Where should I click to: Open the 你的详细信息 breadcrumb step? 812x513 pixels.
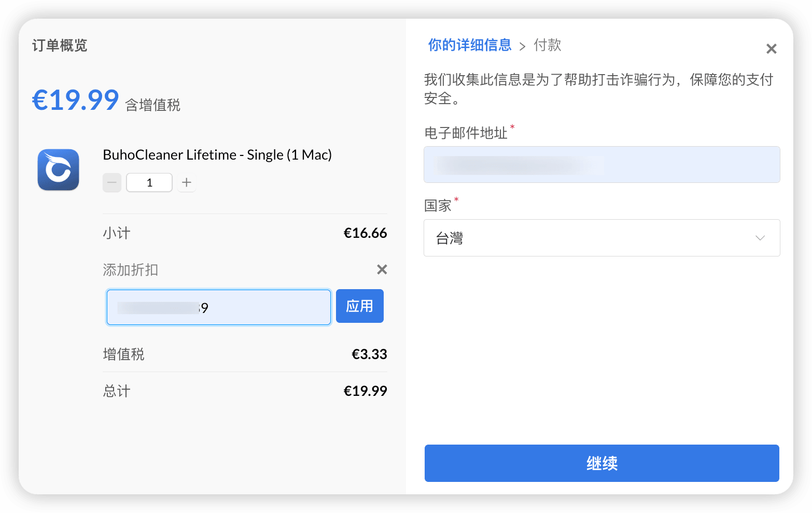[x=470, y=45]
